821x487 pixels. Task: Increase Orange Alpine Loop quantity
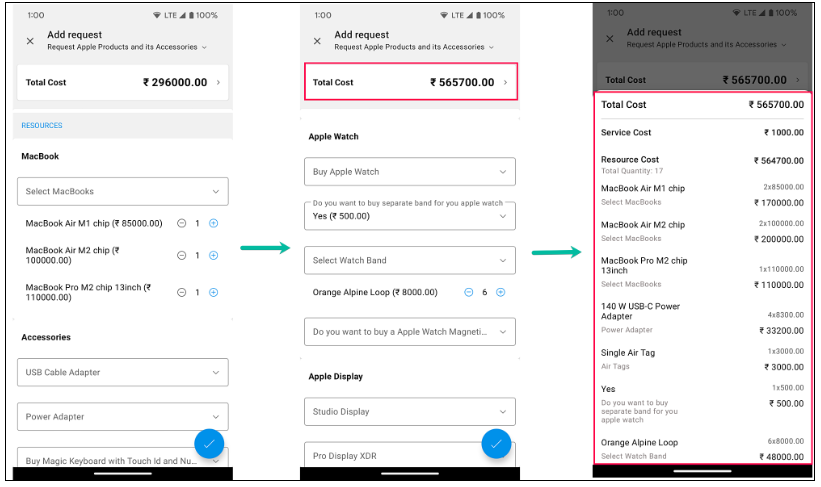pyautogui.click(x=501, y=292)
